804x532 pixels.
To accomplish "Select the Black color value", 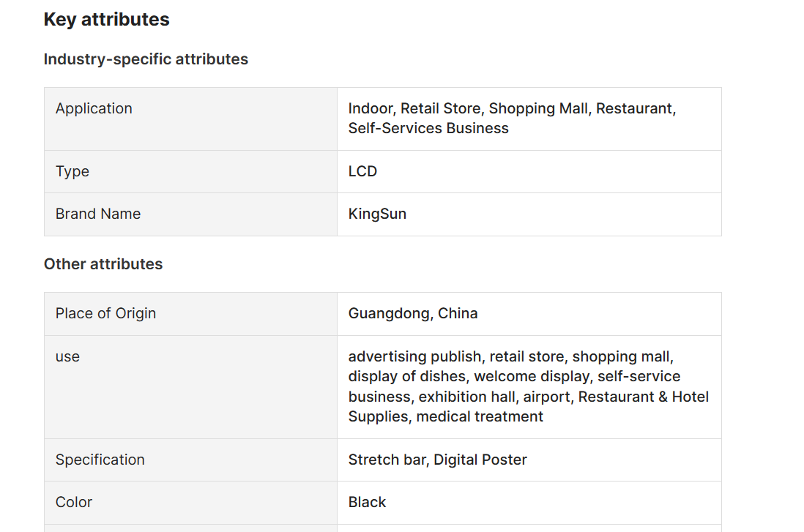I will (x=367, y=502).
